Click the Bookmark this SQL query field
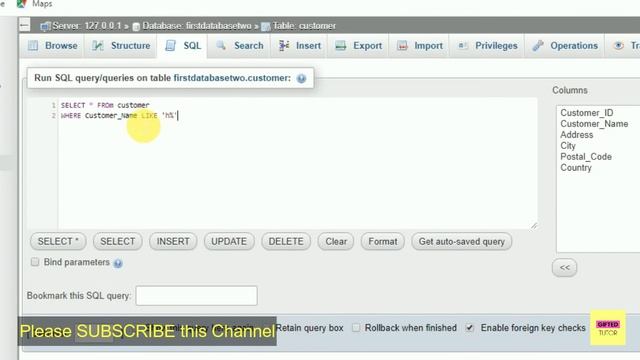The image size is (640, 360). [196, 296]
